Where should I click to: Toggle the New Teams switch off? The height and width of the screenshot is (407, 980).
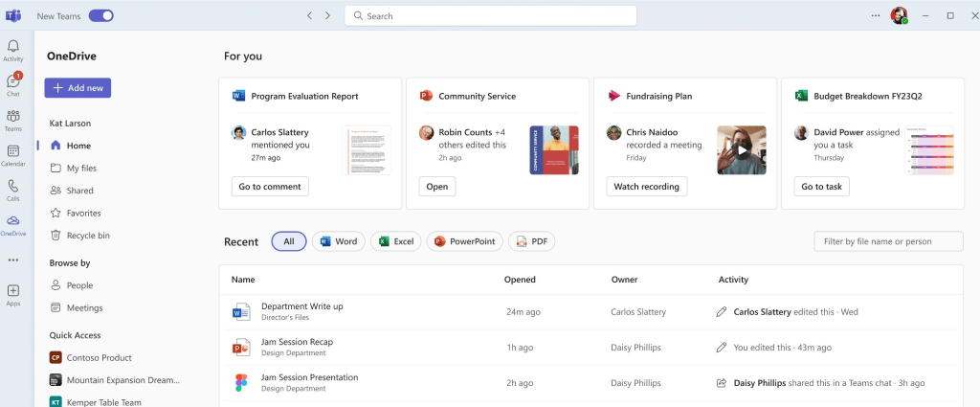100,15
